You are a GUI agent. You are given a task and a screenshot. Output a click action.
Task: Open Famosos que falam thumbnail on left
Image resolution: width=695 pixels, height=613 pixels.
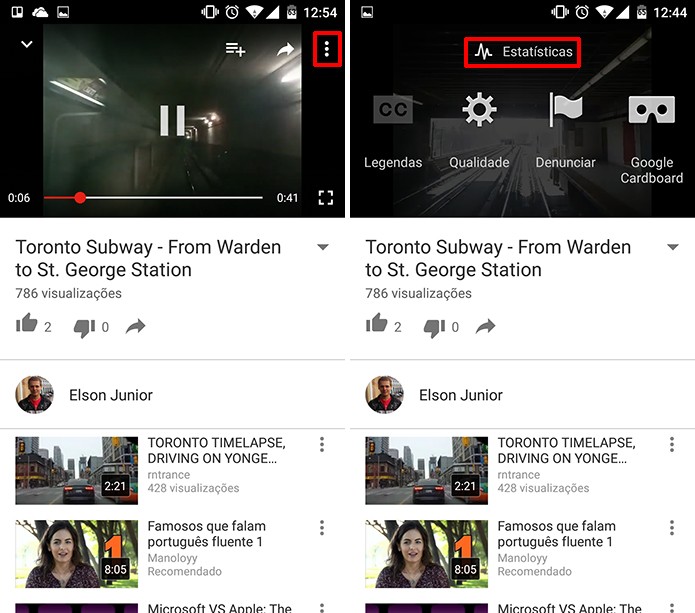point(77,554)
